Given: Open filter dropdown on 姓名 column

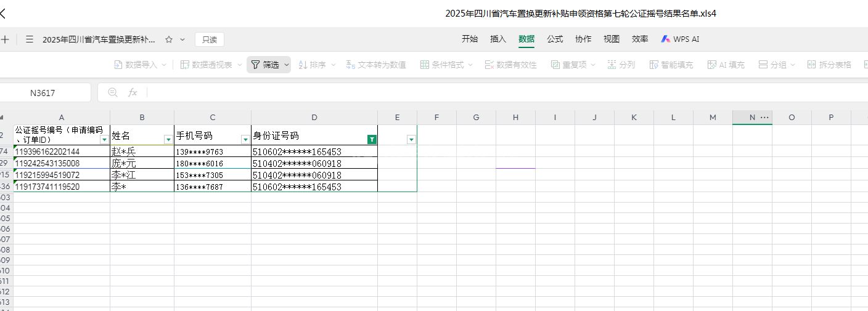Looking at the screenshot, I should coord(168,140).
